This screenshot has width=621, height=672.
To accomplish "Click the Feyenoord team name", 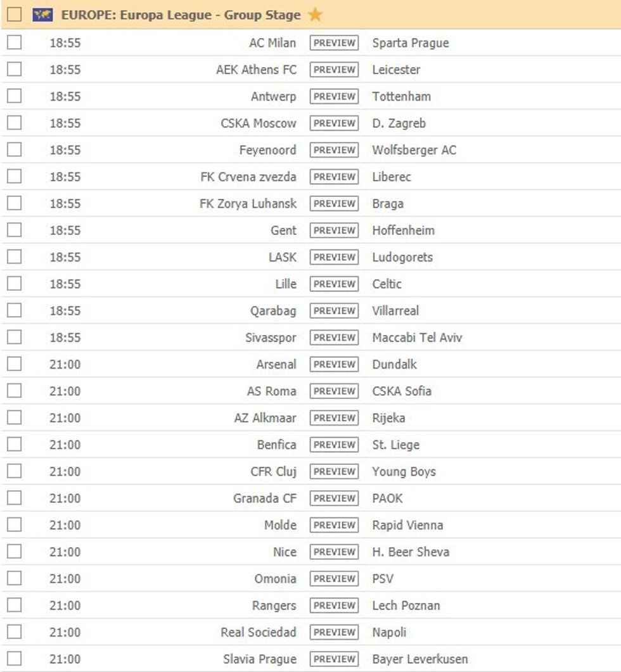I will pyautogui.click(x=267, y=150).
